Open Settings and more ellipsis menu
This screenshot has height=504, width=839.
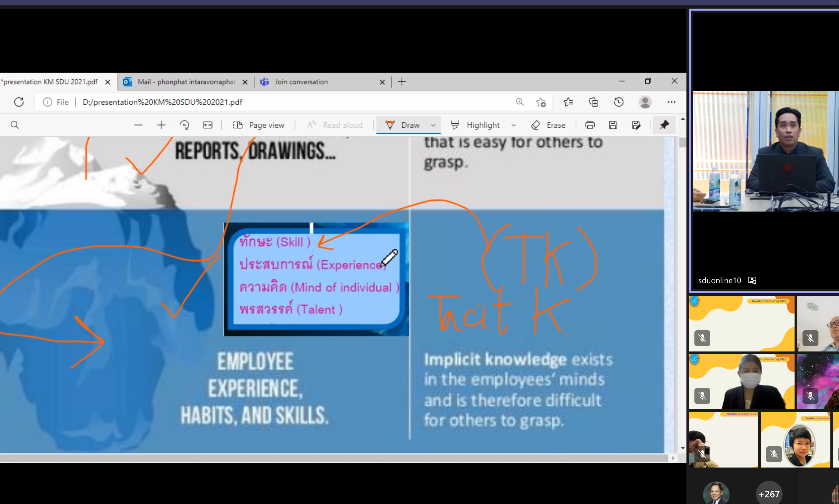(672, 102)
